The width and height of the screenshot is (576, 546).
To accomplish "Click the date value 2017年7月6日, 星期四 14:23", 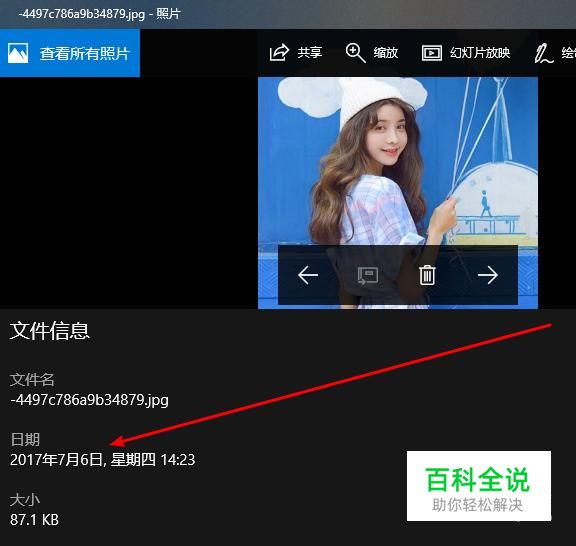I will pos(102,460).
